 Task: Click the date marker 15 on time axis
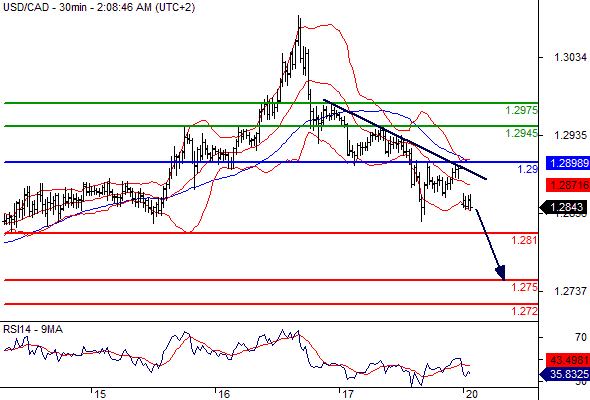point(100,394)
